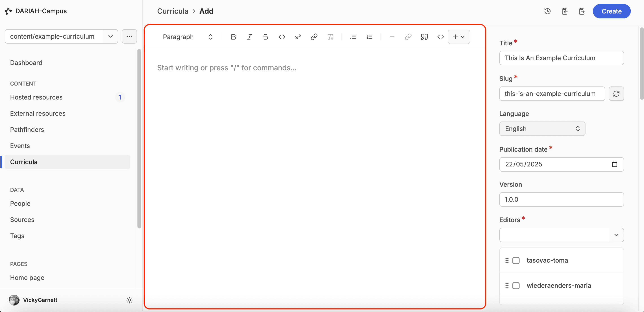The image size is (644, 312).
Task: Start a bulleted list
Action: click(353, 37)
